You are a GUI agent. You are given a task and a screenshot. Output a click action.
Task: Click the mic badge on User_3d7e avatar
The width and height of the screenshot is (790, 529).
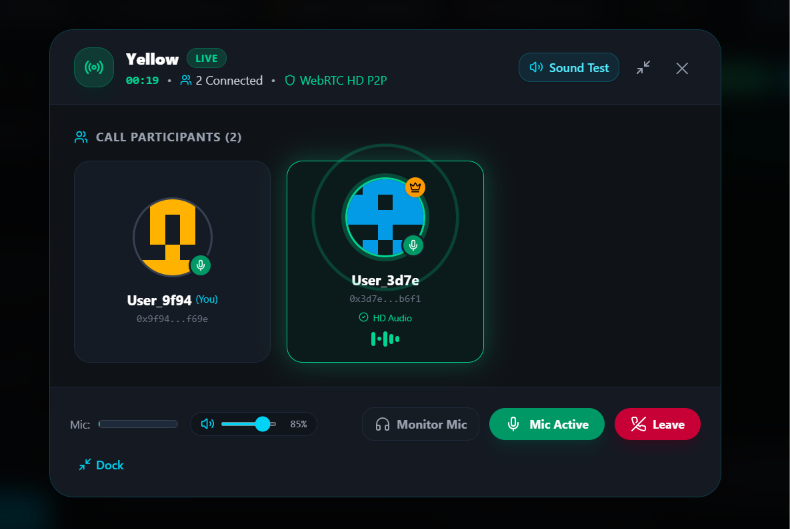pos(413,245)
